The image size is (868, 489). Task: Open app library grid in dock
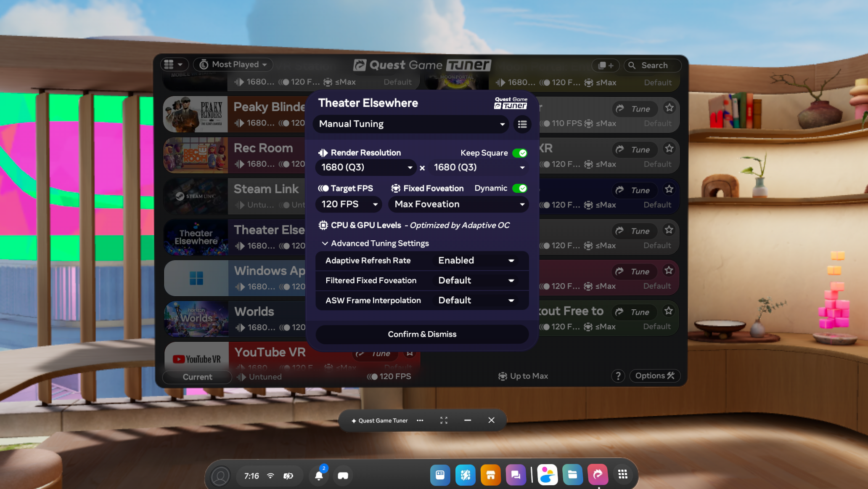tap(622, 475)
